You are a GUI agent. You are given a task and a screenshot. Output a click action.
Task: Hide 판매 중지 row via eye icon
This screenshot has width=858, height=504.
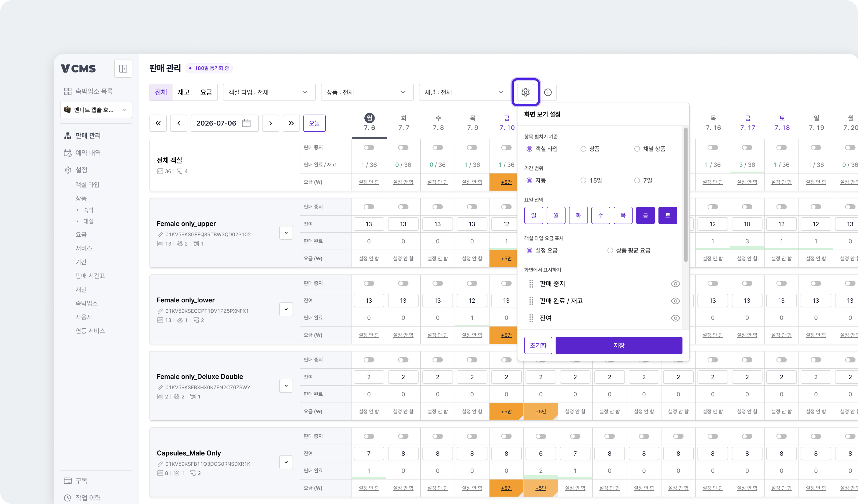(x=675, y=284)
